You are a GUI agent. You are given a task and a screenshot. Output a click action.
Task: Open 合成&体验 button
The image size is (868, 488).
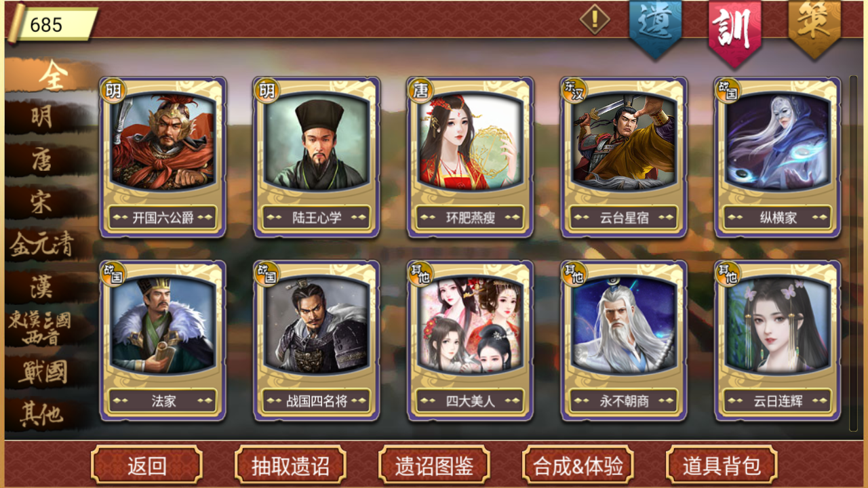[x=578, y=466]
